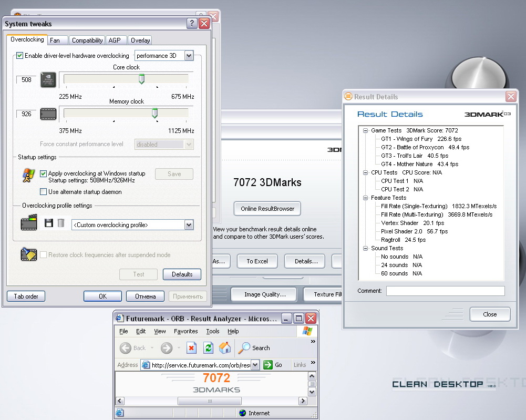This screenshot has width=526, height=420.
Task: Click the restore clock frequencies brush icon
Action: click(x=29, y=254)
